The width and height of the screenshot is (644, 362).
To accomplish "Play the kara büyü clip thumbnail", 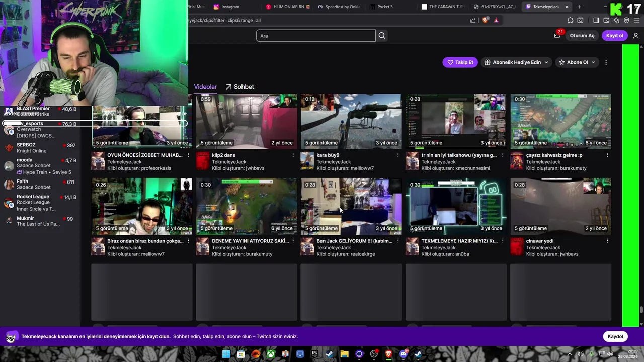I will 351,121.
